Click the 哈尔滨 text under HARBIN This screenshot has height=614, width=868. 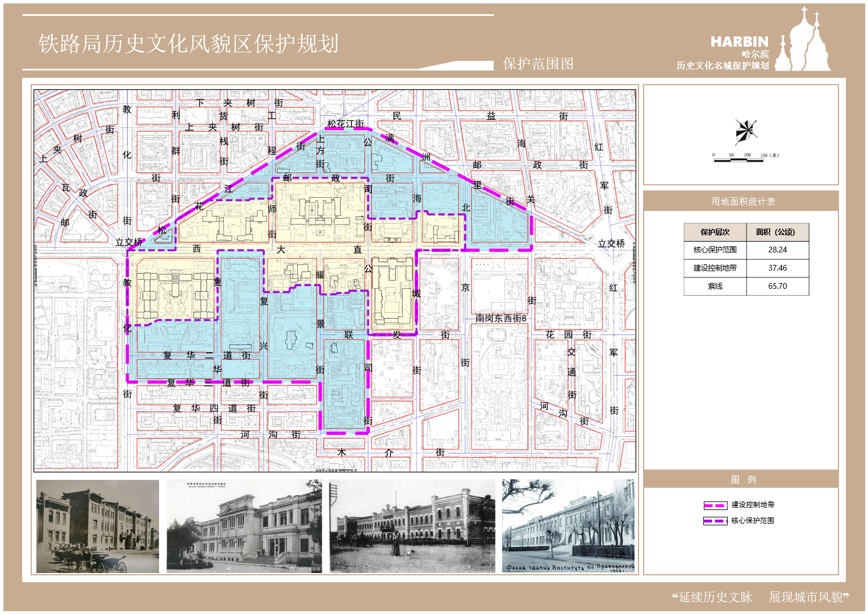(755, 54)
